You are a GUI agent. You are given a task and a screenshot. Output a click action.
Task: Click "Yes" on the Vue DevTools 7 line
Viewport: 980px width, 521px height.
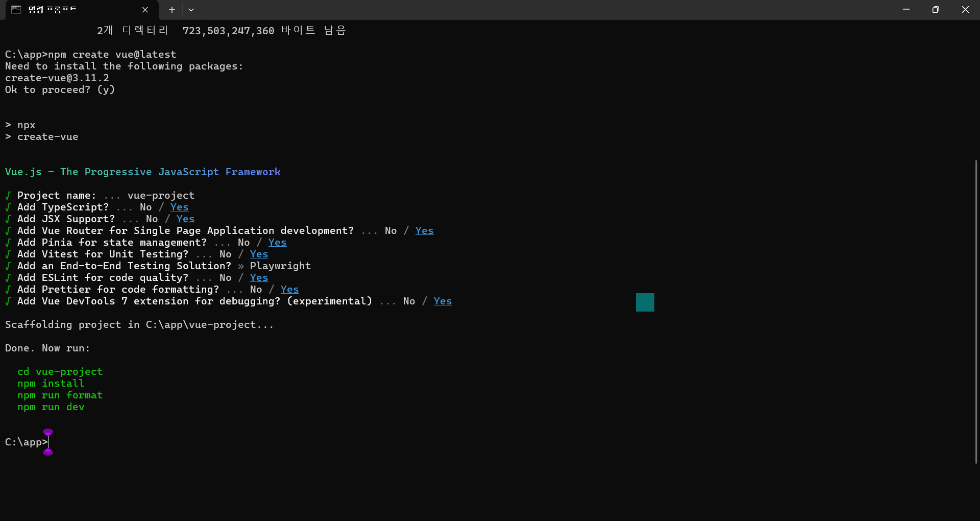coord(443,301)
